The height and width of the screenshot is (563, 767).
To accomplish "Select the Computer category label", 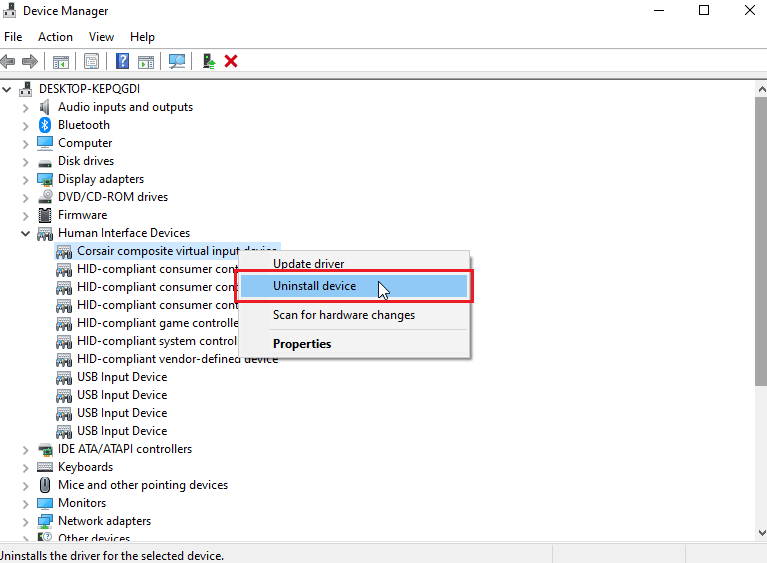I will pyautogui.click(x=85, y=143).
